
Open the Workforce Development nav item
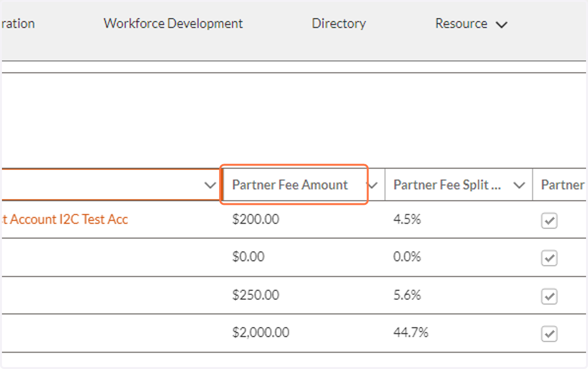(x=173, y=24)
